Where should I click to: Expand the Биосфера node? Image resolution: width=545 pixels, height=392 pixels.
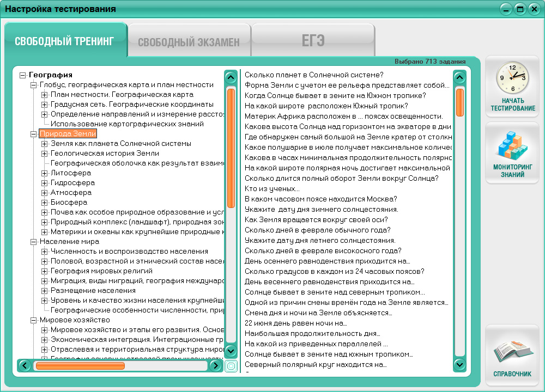coord(45,202)
